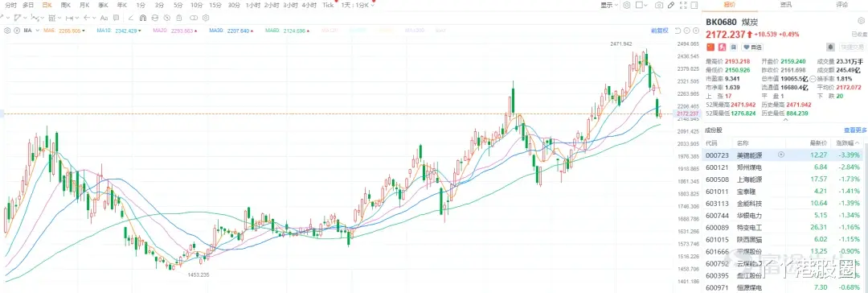Click the circle icon in 美锦能源 row
This screenshot has height=293, width=868.
[781, 155]
